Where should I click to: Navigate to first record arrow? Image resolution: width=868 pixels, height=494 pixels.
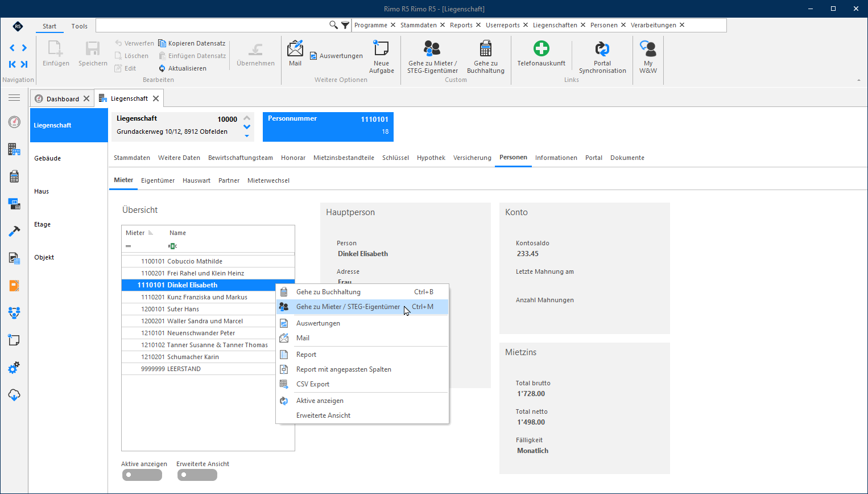[12, 64]
